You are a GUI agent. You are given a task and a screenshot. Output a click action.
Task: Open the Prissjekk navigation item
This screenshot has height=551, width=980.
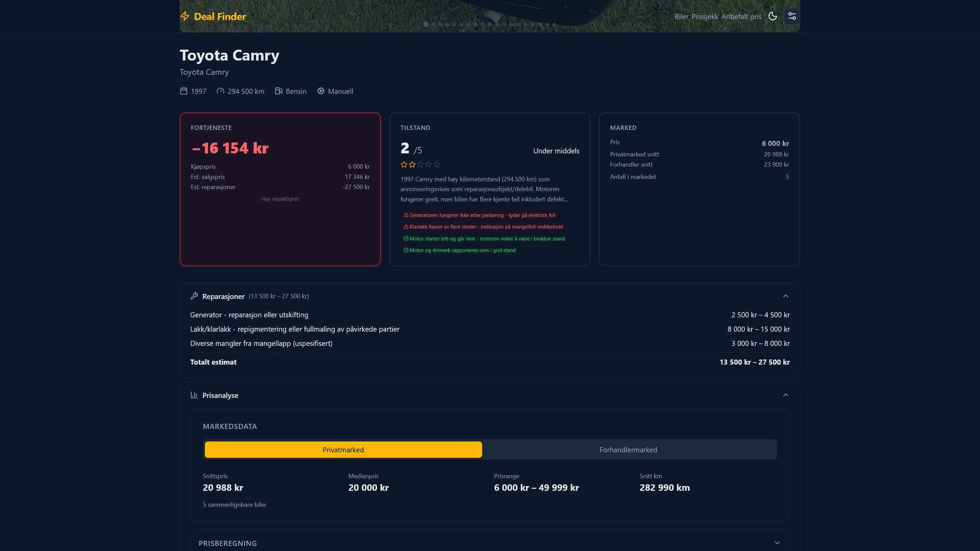(x=705, y=16)
